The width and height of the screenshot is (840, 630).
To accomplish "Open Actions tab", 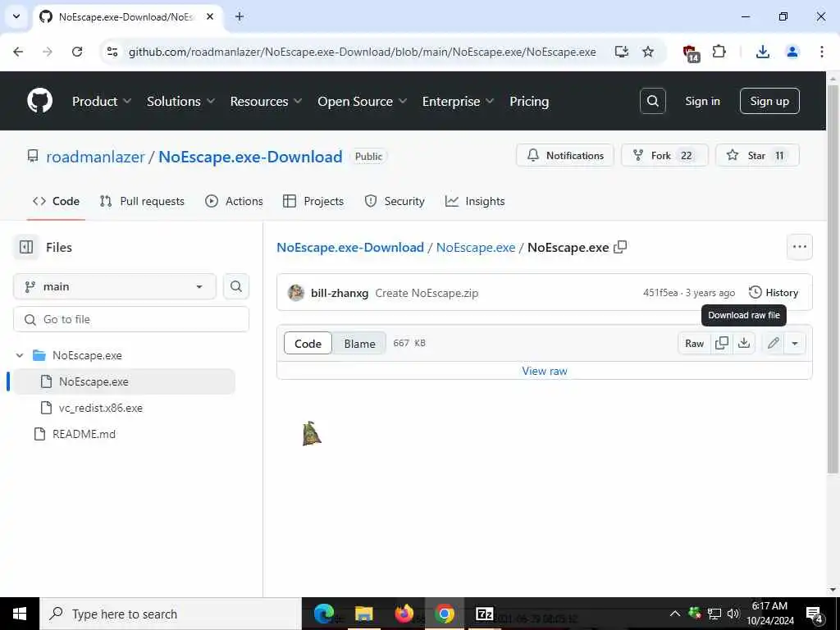I will 234,201.
